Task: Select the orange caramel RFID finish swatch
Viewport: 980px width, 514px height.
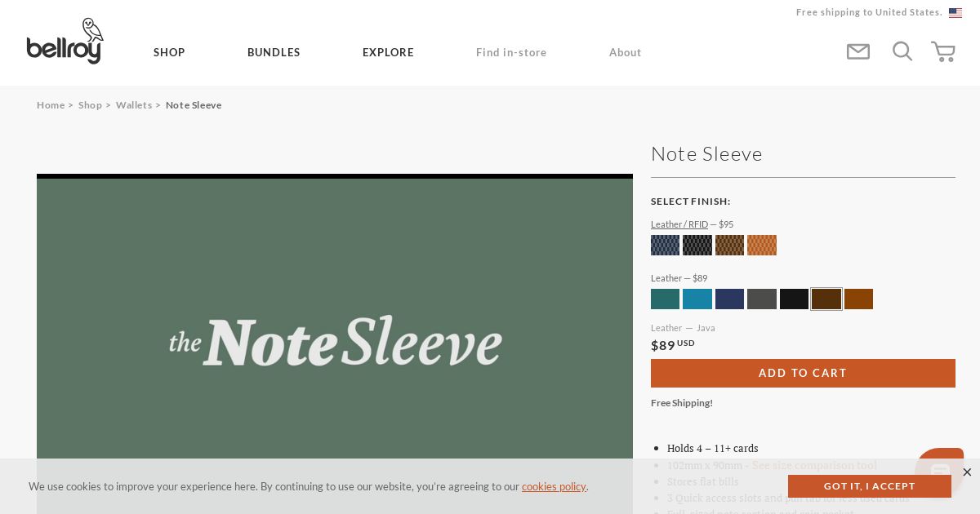Action: (762, 246)
